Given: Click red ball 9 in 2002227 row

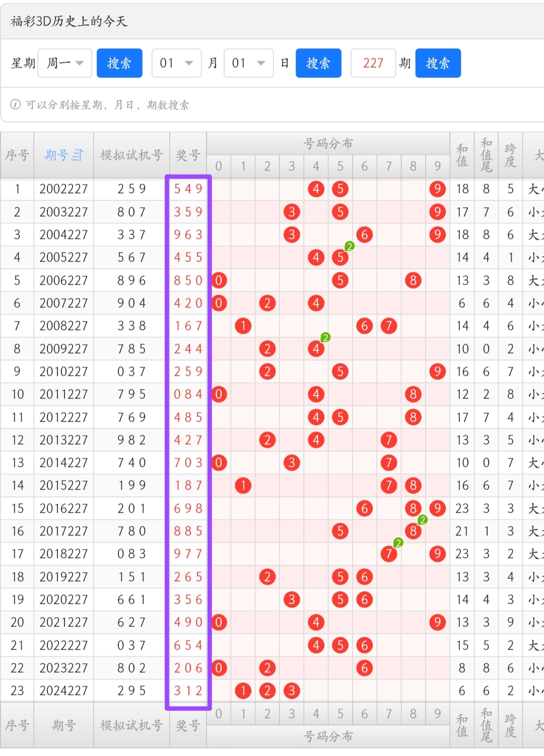Looking at the screenshot, I should click(x=437, y=189).
